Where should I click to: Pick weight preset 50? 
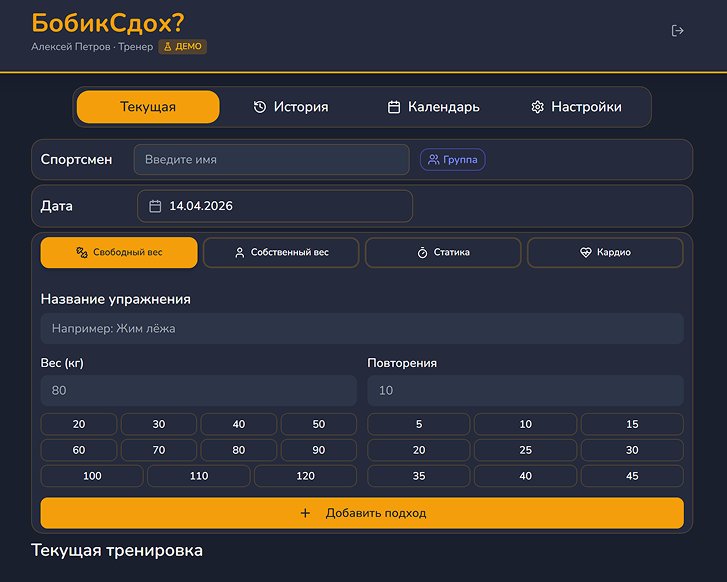(x=319, y=424)
